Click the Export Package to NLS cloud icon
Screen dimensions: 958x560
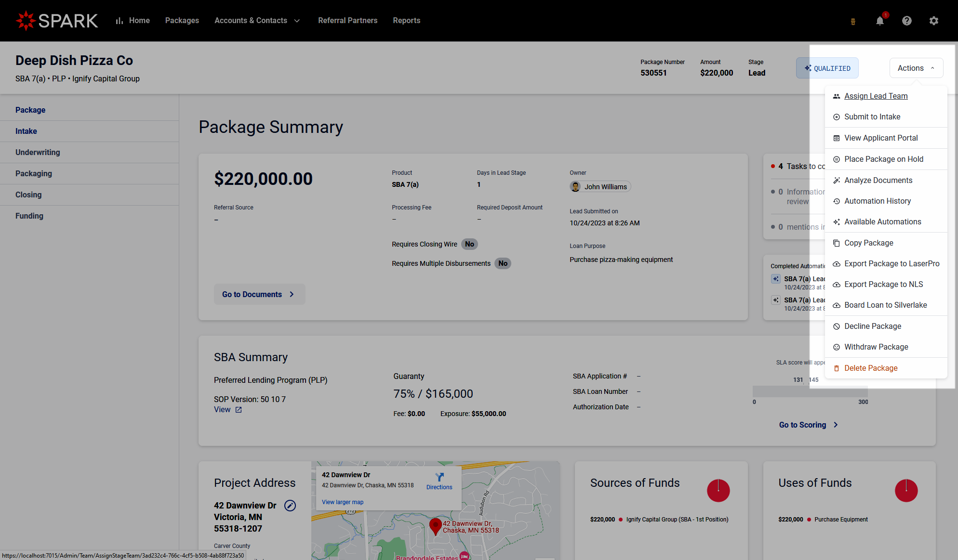837,285
